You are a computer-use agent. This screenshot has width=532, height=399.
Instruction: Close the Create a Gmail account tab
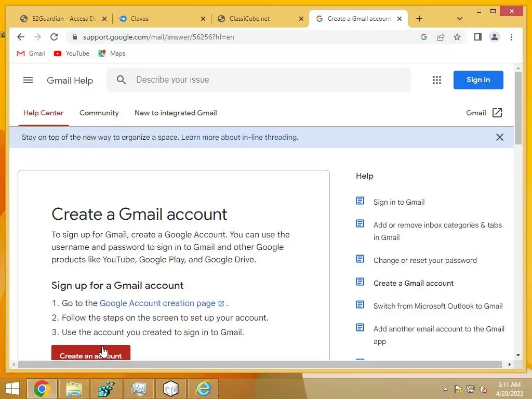click(x=400, y=19)
